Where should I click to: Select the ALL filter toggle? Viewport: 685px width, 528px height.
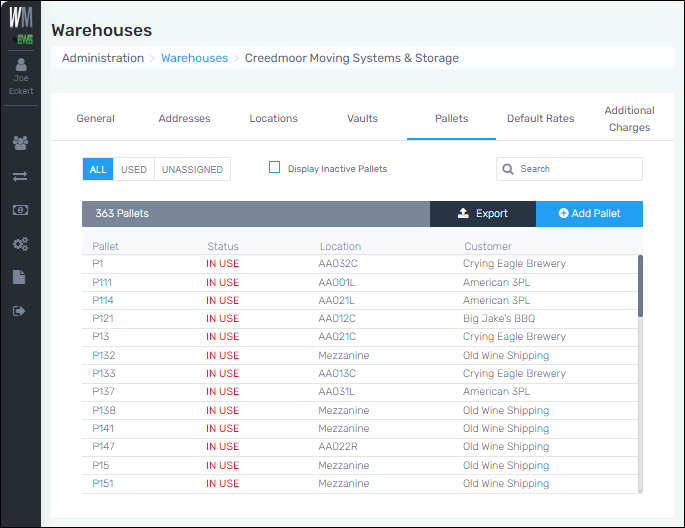[x=98, y=169]
